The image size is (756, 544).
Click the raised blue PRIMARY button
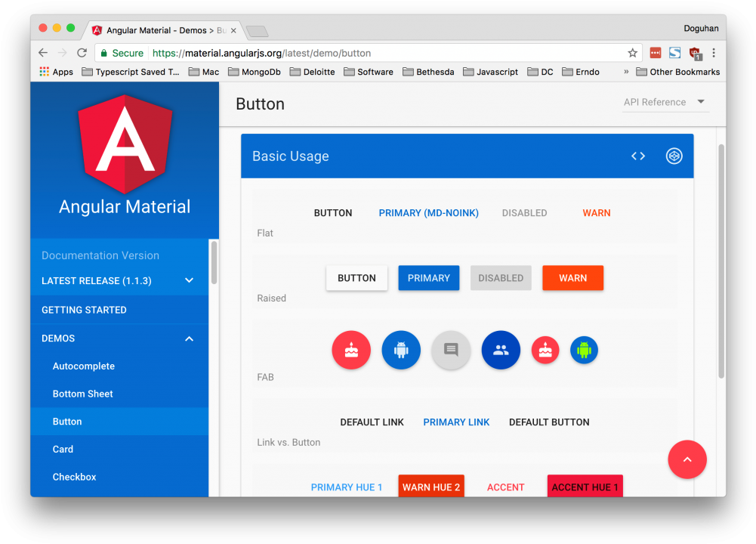pyautogui.click(x=429, y=278)
